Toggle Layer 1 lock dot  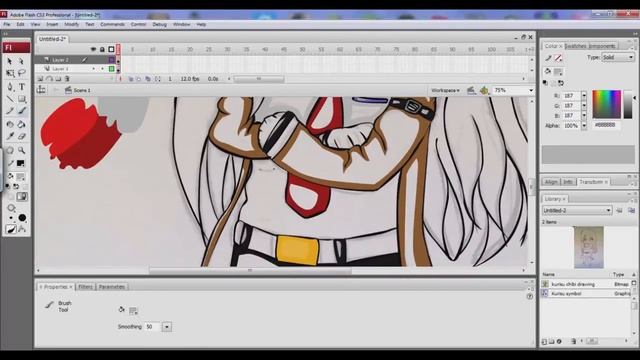point(102,69)
